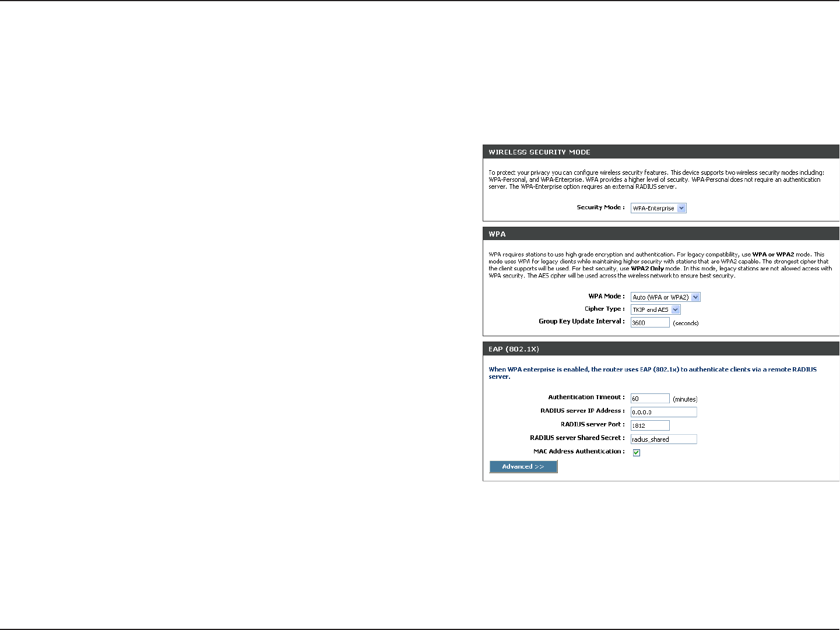
Task: Click the 'Cipher Type :' label
Action: 604,309
